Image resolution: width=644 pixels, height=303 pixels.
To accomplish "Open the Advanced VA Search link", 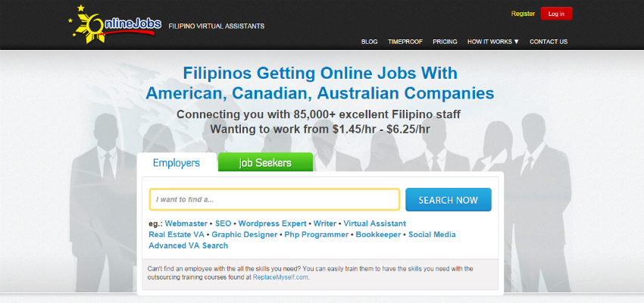I will coord(188,246).
